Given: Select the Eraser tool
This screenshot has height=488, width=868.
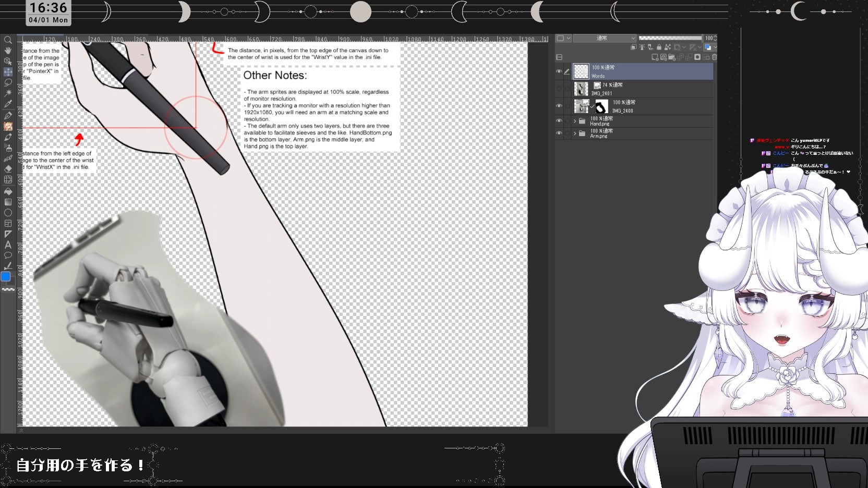Looking at the screenshot, I should click(8, 169).
